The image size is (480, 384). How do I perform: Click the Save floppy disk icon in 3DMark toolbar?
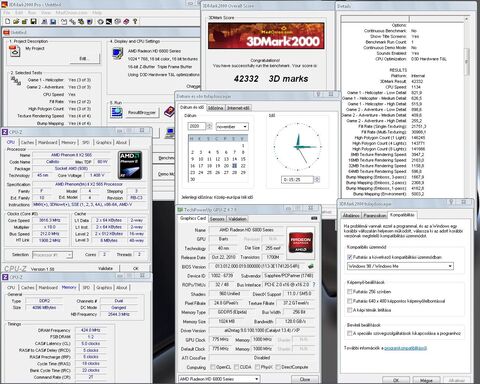[x=33, y=21]
